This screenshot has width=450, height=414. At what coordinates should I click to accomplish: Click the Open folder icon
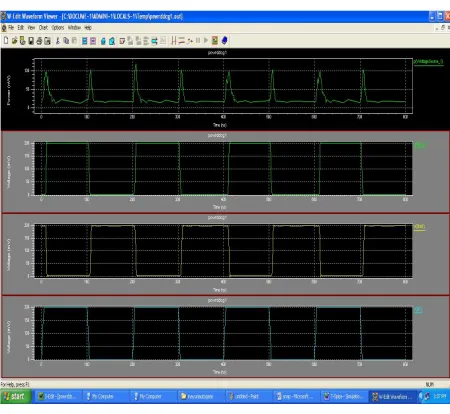point(14,41)
